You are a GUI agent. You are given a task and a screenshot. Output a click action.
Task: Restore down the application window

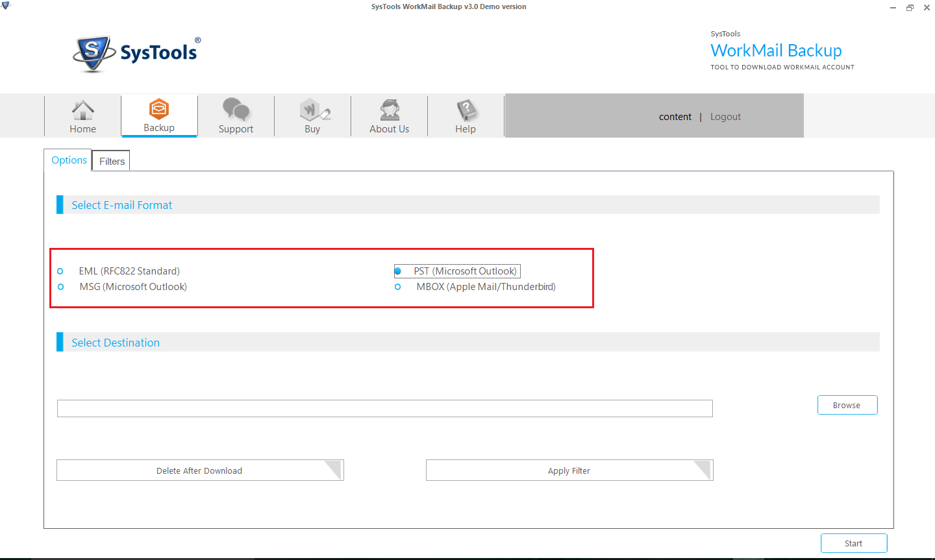click(x=910, y=8)
